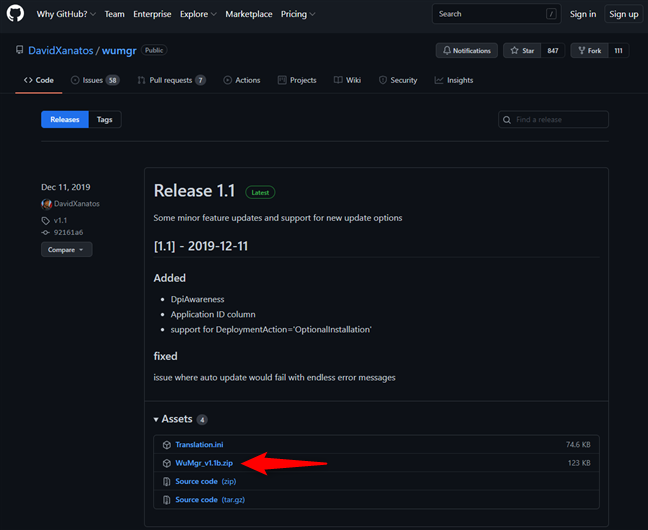Open the Release 1.1 title

point(194,191)
